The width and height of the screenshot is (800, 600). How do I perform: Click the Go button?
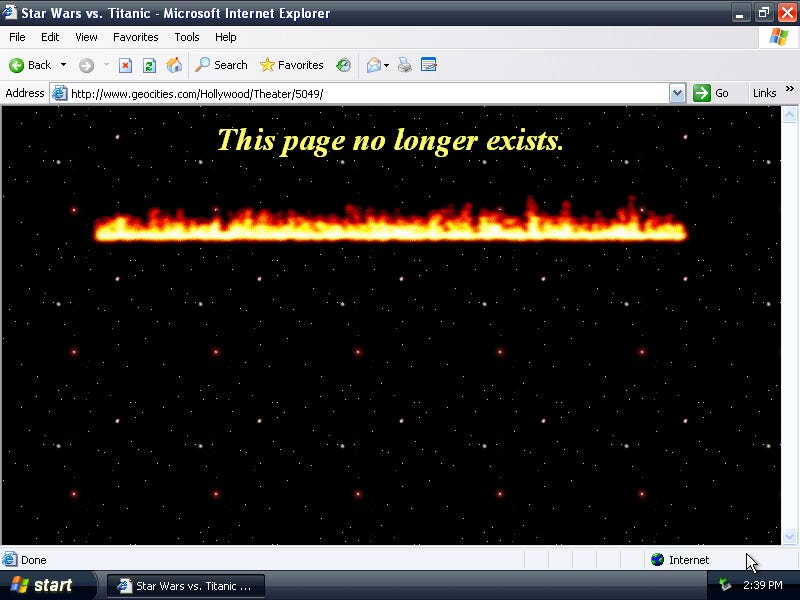tap(711, 93)
